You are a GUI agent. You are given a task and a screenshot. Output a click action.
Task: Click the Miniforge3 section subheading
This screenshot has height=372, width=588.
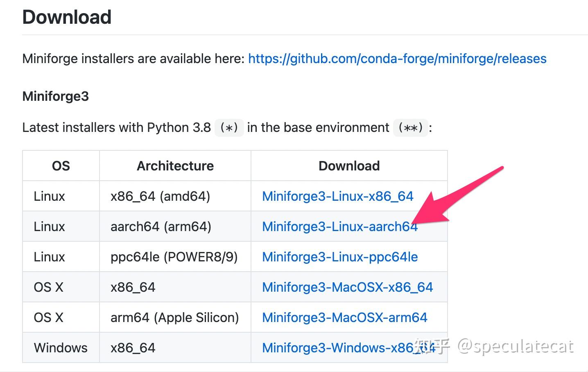[x=55, y=96]
